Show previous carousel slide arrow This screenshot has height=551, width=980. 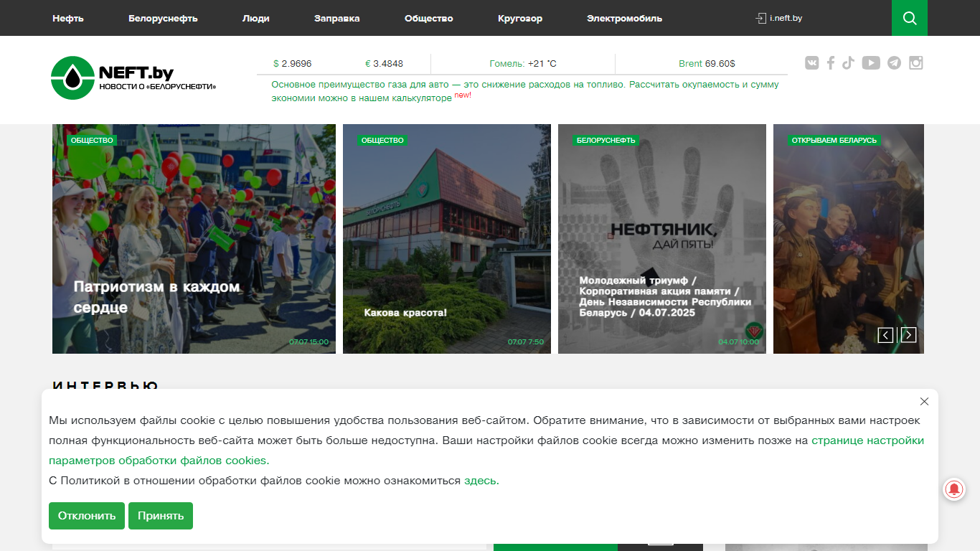click(x=886, y=335)
